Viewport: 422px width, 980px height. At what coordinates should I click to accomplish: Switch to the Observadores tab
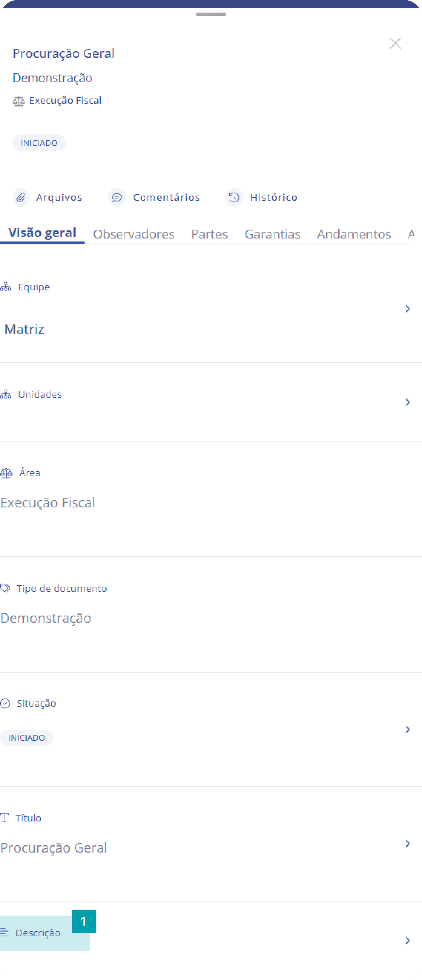[x=134, y=234]
